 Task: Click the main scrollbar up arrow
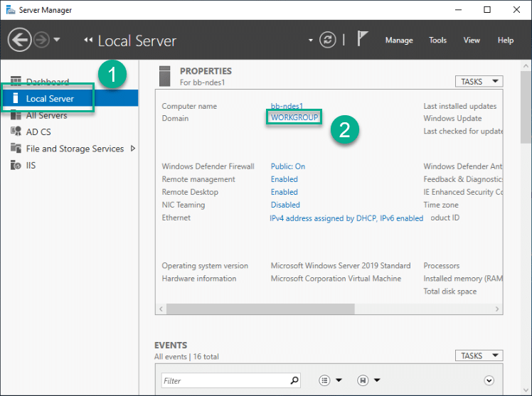526,66
